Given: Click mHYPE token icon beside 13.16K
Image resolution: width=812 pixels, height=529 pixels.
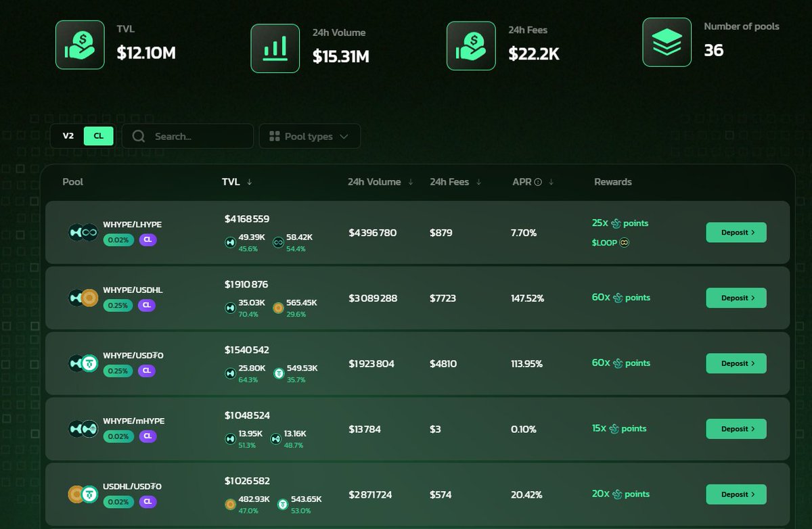Looking at the screenshot, I should tap(275, 439).
